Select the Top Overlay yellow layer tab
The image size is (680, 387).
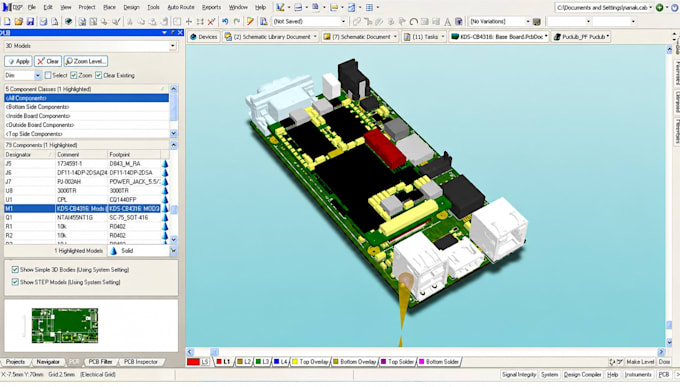click(x=311, y=362)
